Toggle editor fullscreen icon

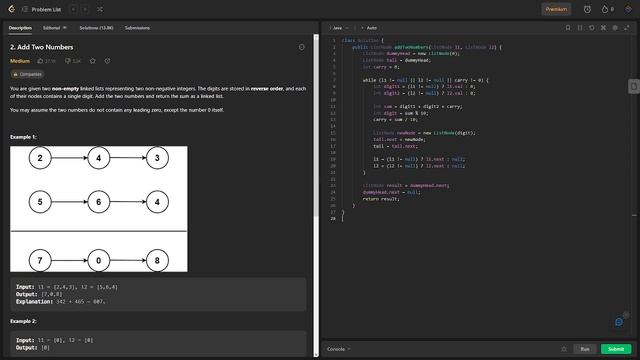(x=627, y=28)
